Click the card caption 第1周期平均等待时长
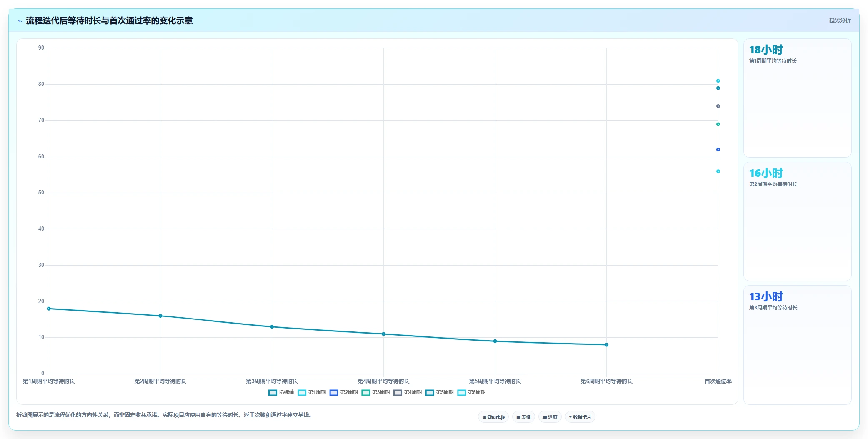 coord(773,61)
